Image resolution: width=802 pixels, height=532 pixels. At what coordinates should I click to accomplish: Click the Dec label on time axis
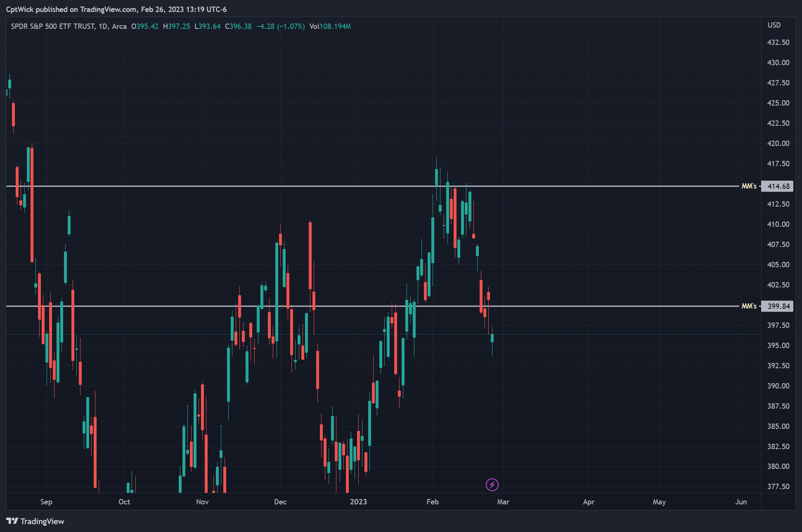click(280, 502)
